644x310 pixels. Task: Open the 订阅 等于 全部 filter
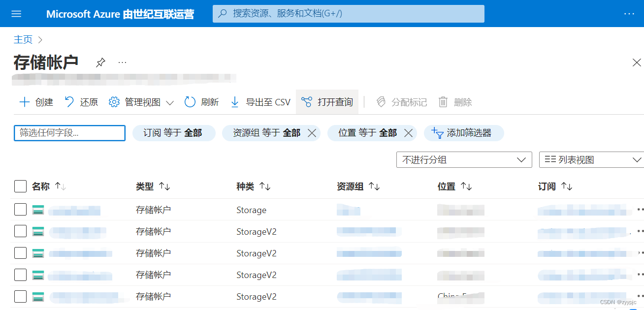[174, 133]
